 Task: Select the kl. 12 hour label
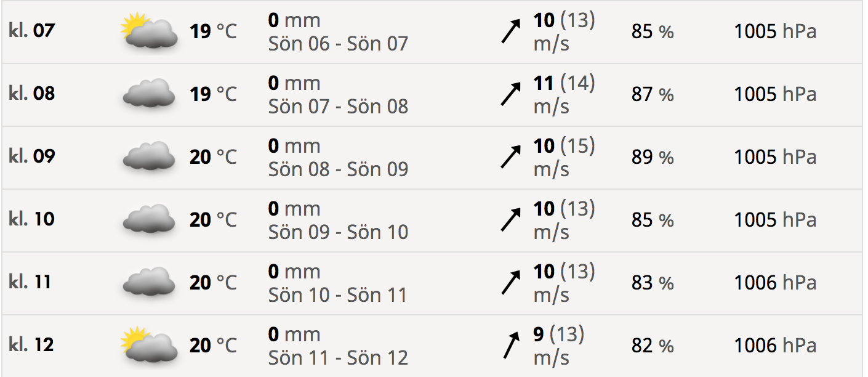(32, 345)
